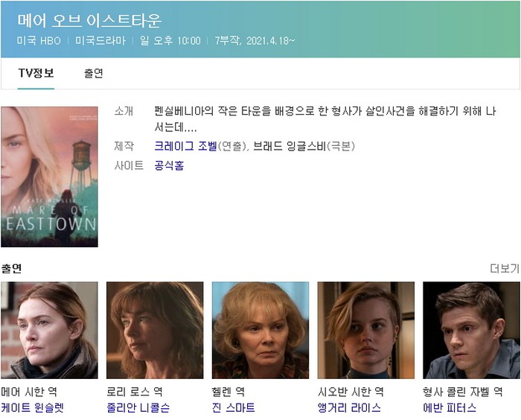
Task: Click the 미국드라마 genre label
Action: point(100,41)
